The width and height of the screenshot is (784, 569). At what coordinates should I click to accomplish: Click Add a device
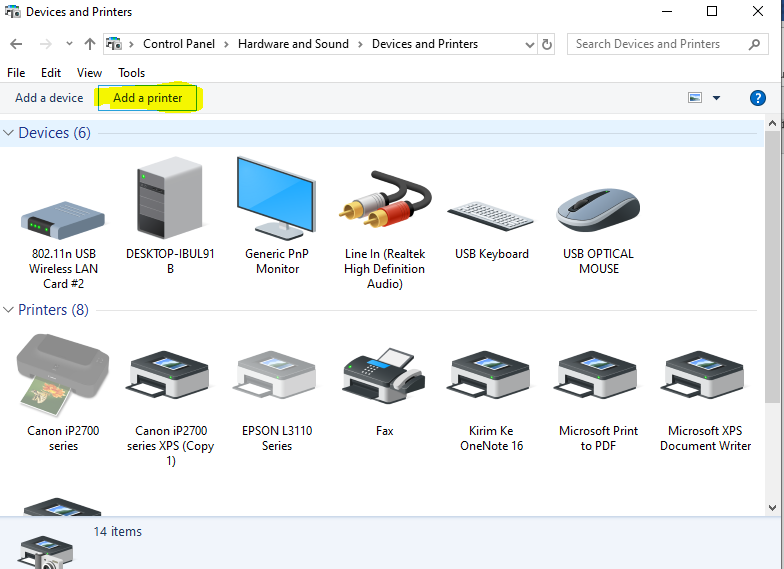[x=49, y=98]
